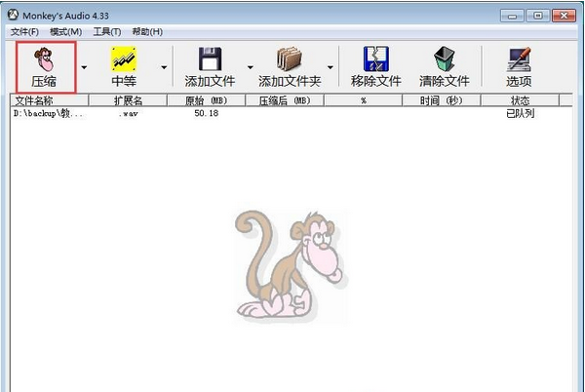This screenshot has height=392, width=585.
Task: Click the 50.18 original size value
Action: [207, 113]
